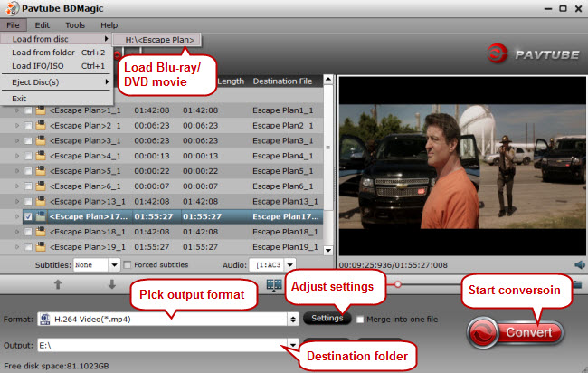Image resolution: width=588 pixels, height=373 pixels.
Task: Click the Settings button
Action: [x=327, y=318]
